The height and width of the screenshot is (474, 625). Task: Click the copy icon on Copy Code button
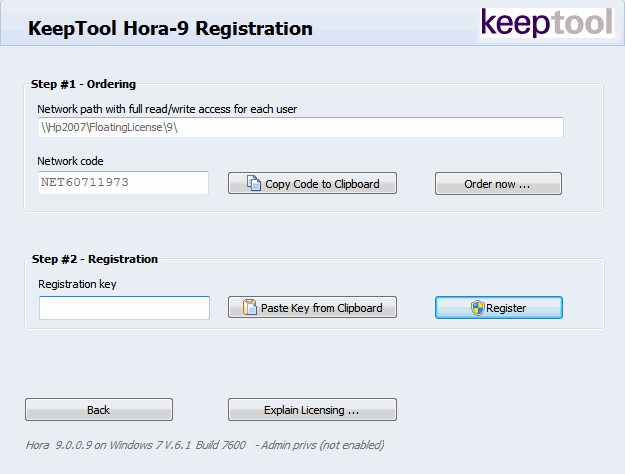254,183
